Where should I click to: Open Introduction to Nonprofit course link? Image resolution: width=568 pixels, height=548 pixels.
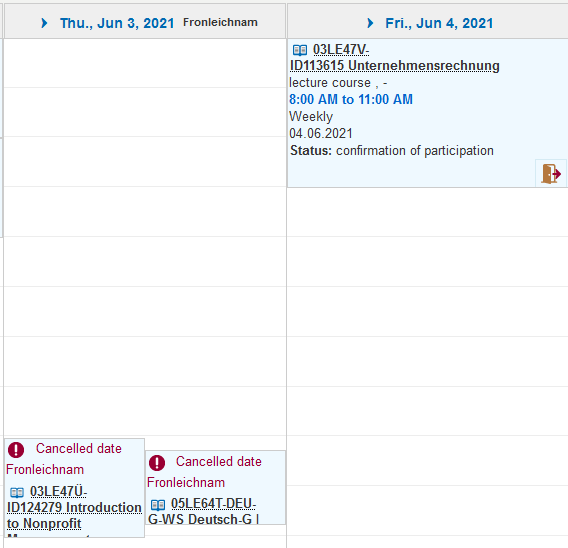(x=74, y=508)
